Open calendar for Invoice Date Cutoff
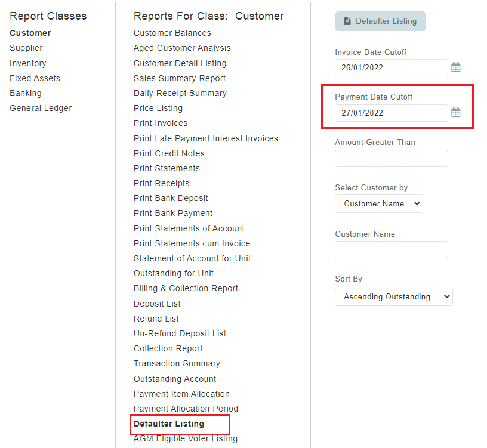487x448 pixels. pyautogui.click(x=455, y=67)
